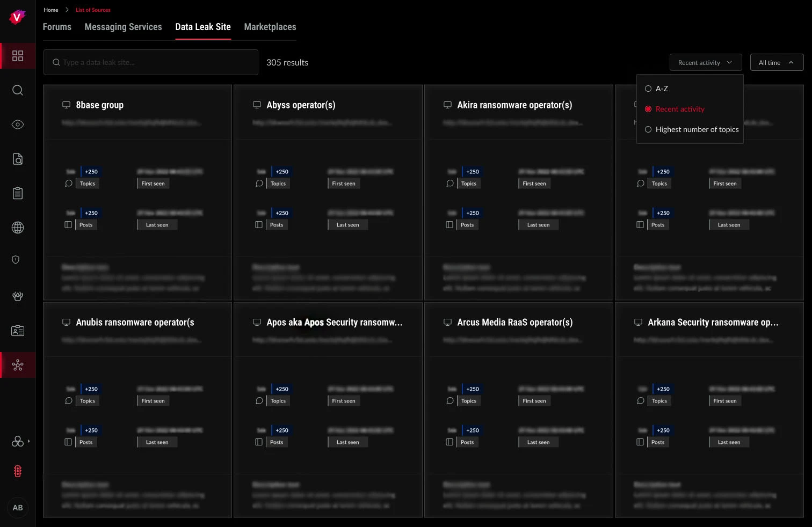Click the topics chat bubble icon on 8base group card
This screenshot has height=527, width=812.
pyautogui.click(x=69, y=184)
